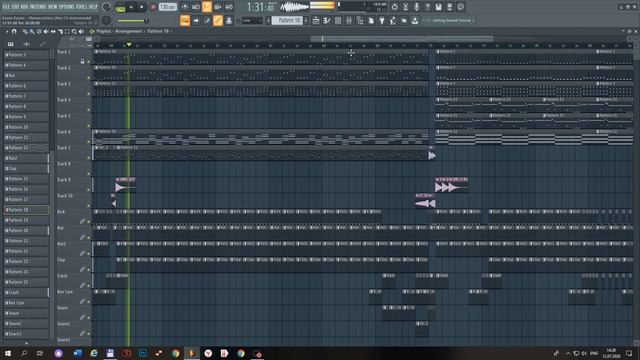Select playlist playback speaker tool
This screenshot has width=640, height=360.
pos(81,31)
